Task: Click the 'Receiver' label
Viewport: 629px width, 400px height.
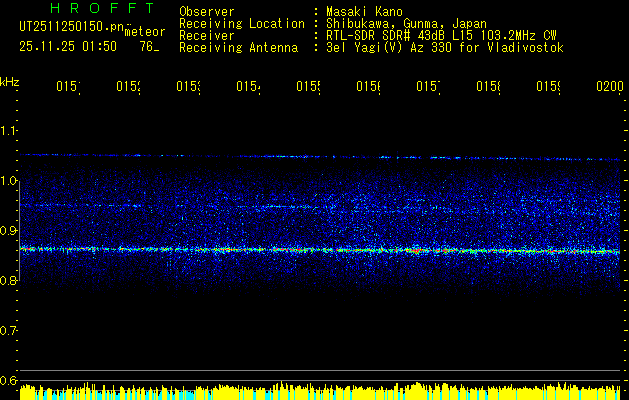Action: click(207, 36)
